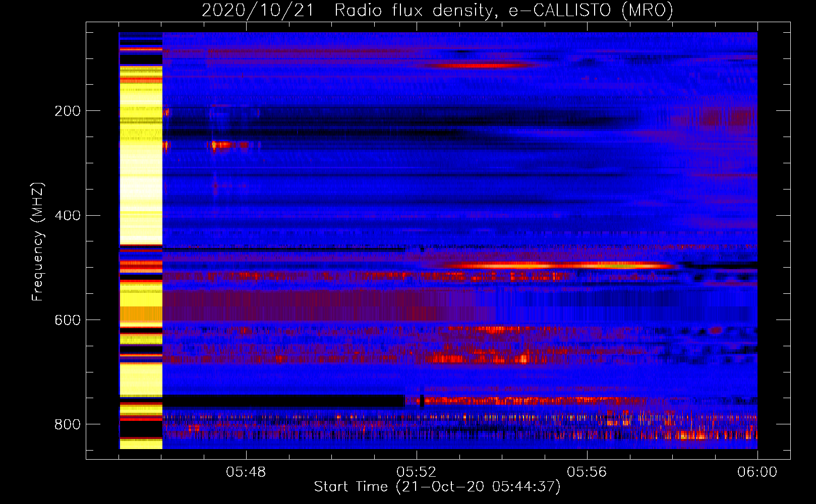This screenshot has height=504, width=816.
Task: Click the 400 MHz frequency tick label
Action: coord(68,215)
